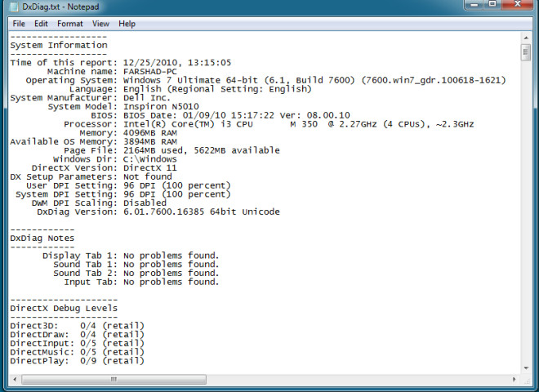The image size is (539, 392).
Task: Click the 'Direct3D: 0/4 (retail)' line
Action: pyautogui.click(x=77, y=326)
